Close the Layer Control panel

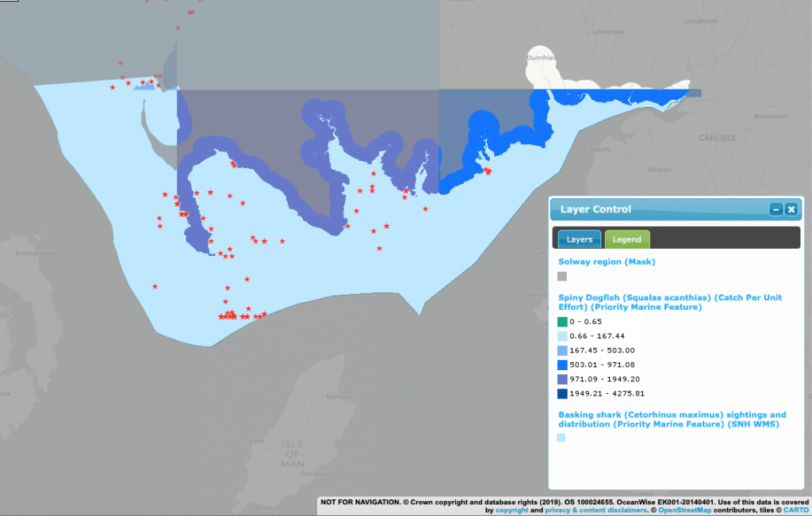pyautogui.click(x=791, y=209)
